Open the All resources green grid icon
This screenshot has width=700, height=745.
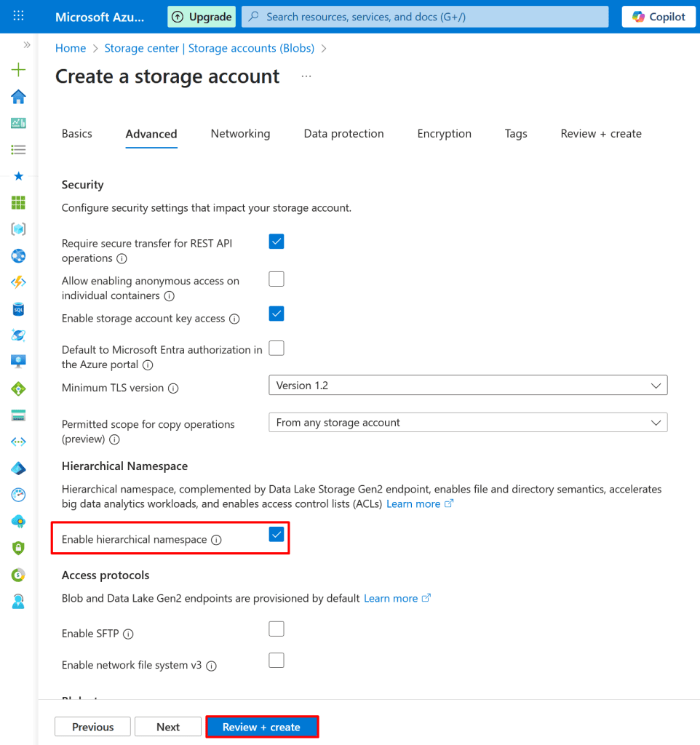pyautogui.click(x=19, y=203)
